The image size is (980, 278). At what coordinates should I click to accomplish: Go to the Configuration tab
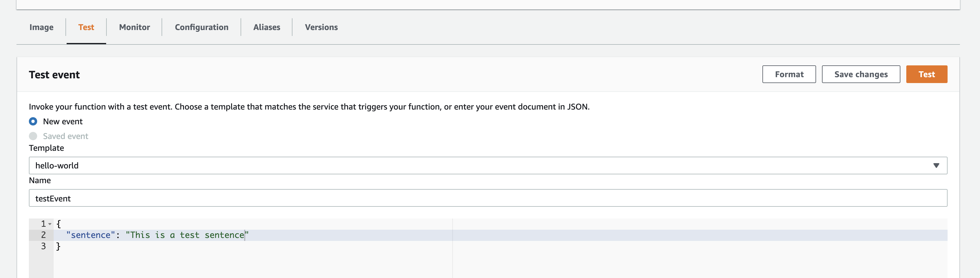[201, 27]
